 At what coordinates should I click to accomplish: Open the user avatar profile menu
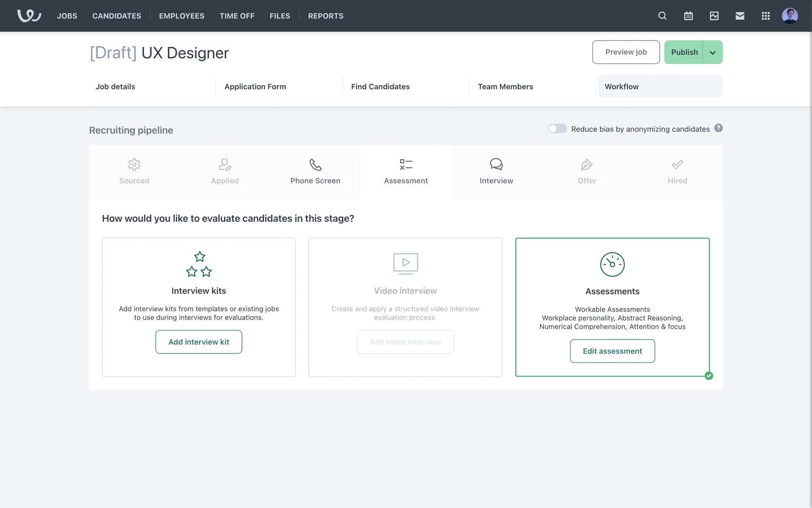[790, 16]
